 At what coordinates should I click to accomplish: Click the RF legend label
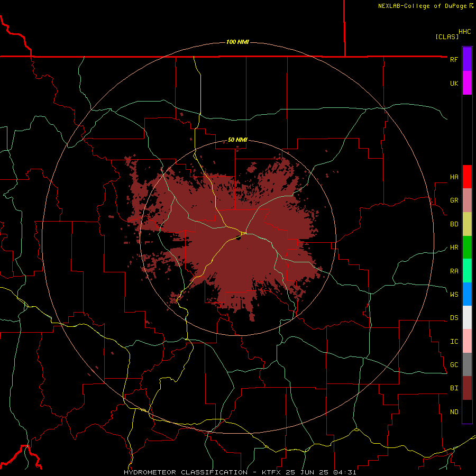[454, 59]
